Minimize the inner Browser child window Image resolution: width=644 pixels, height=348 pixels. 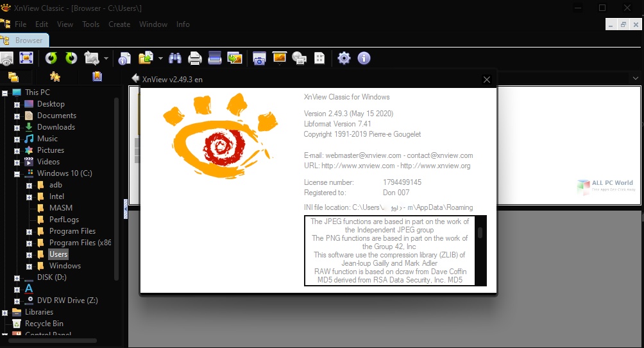(611, 24)
